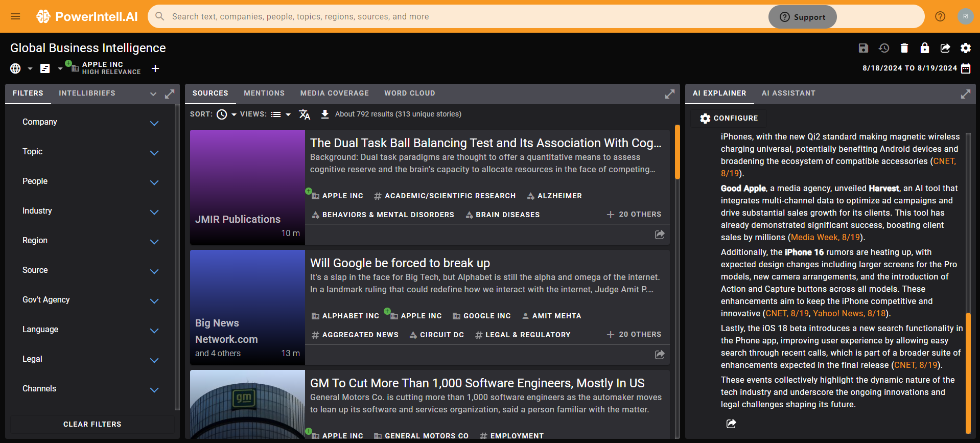
Task: Download the search results
Action: (325, 114)
